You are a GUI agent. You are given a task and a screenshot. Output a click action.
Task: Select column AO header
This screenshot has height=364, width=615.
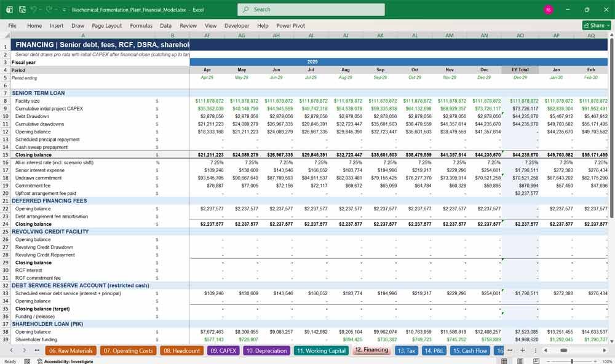pyautogui.click(x=520, y=35)
